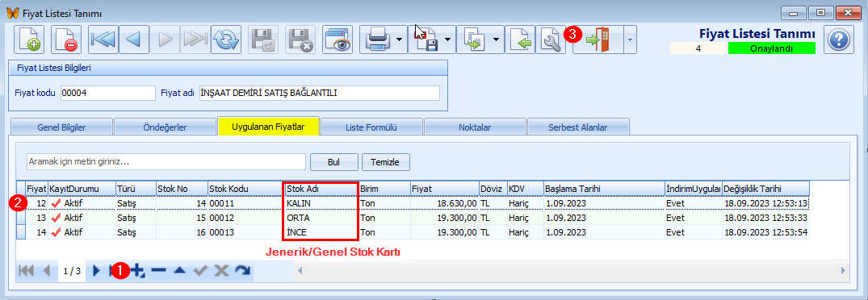Open dropdown beside copy documents icon

tap(496, 40)
